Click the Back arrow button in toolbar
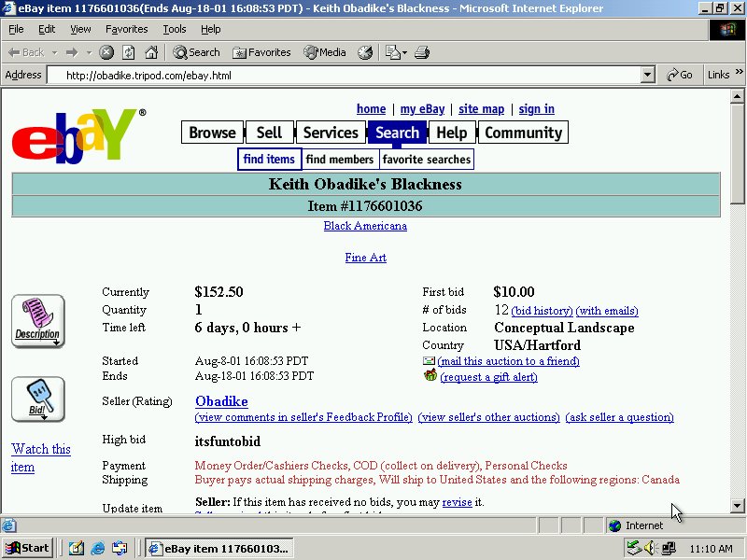747x560 pixels. pos(26,52)
